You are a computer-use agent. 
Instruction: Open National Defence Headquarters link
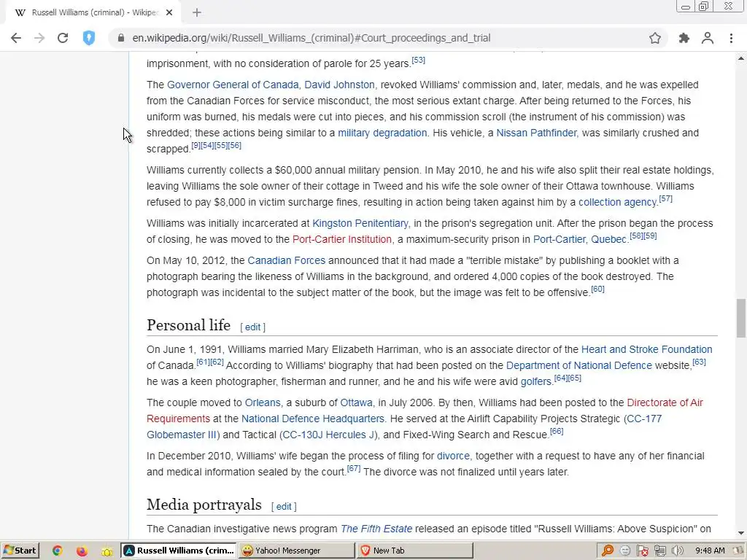(x=312, y=419)
